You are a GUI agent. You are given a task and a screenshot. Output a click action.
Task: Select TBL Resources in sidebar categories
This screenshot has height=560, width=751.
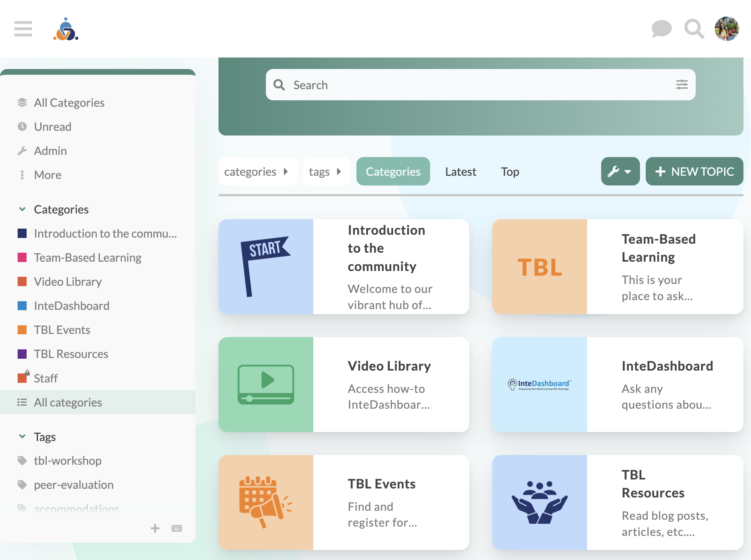pyautogui.click(x=71, y=354)
